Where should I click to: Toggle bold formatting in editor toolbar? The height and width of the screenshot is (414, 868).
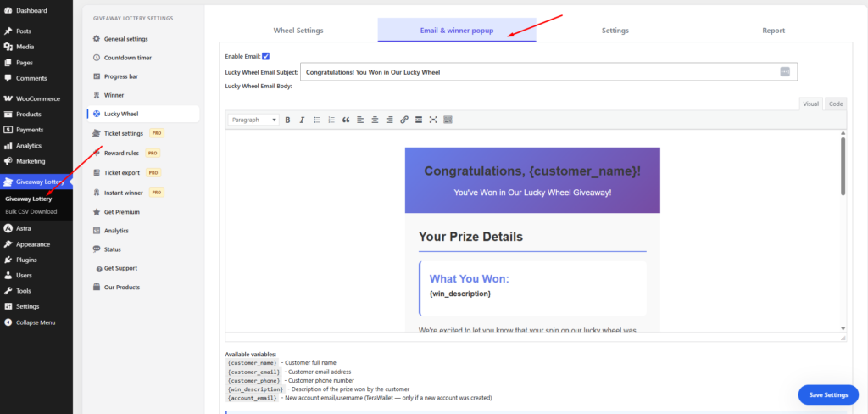[287, 120]
